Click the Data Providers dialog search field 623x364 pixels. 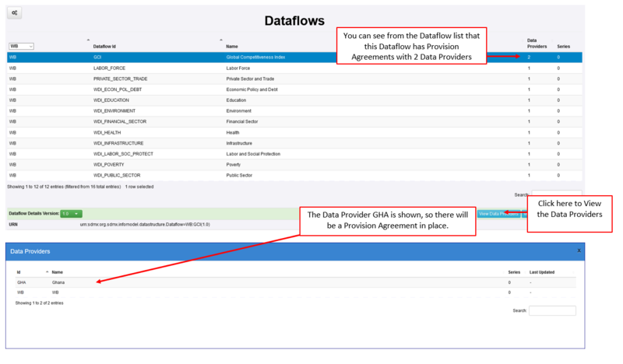pyautogui.click(x=552, y=310)
